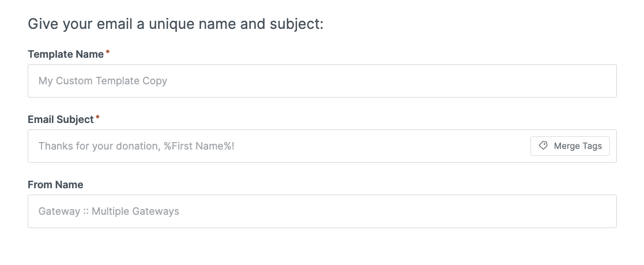
Task: Click the Template Name label
Action: [66, 54]
